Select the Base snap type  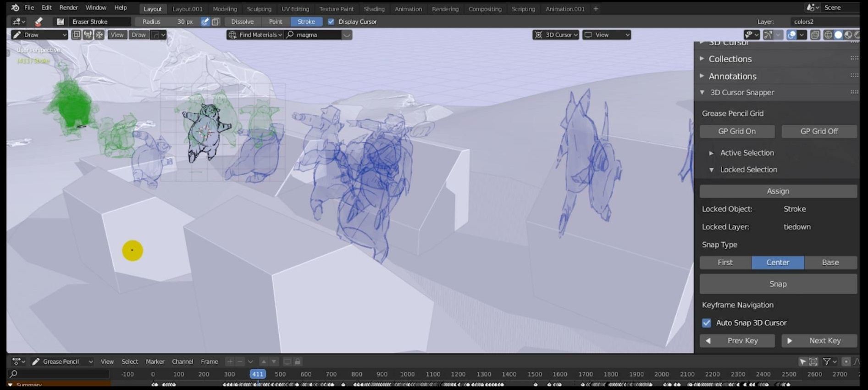pos(830,262)
